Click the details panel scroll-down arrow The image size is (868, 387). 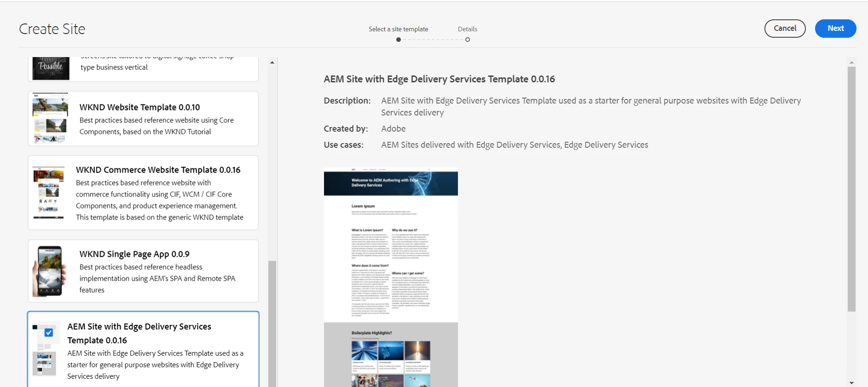pos(851,383)
